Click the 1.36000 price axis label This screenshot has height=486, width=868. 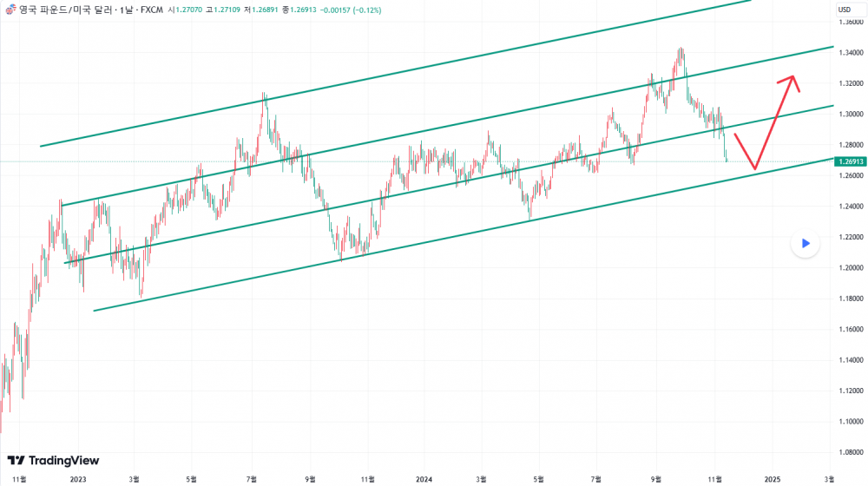(849, 22)
